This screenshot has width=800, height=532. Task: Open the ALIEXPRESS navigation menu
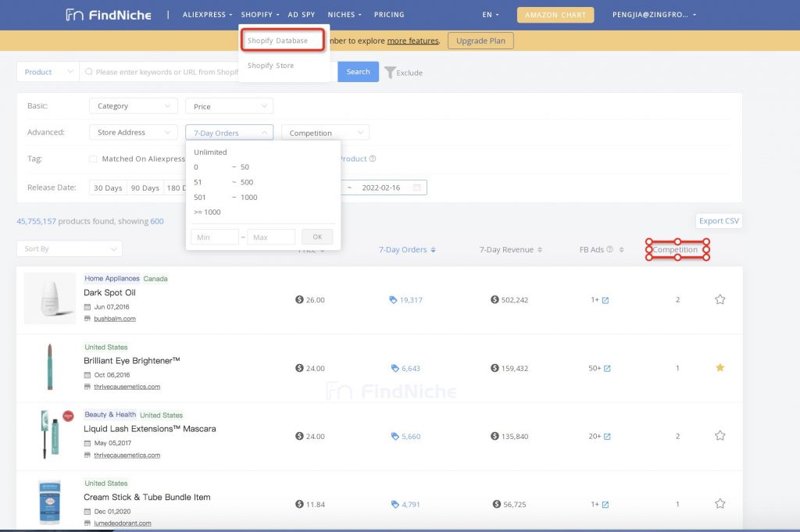pyautogui.click(x=207, y=15)
